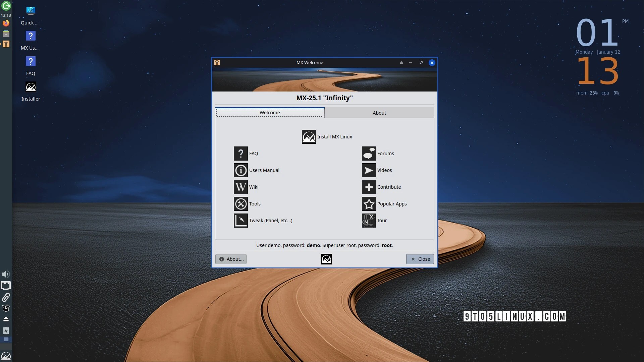The width and height of the screenshot is (644, 362).
Task: Open Tweak (Panel, etc...) icon
Action: click(x=240, y=221)
